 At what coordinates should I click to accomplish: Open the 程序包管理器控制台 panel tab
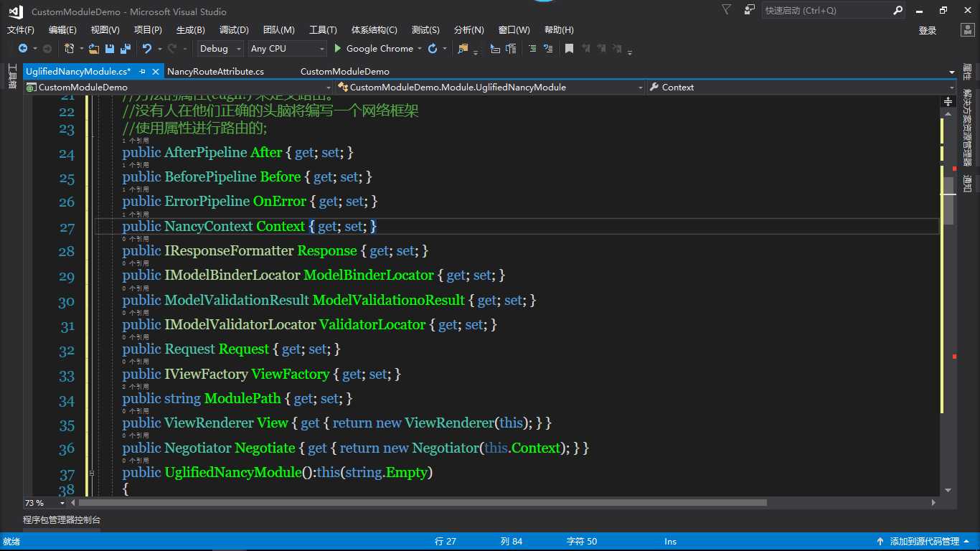(x=62, y=520)
